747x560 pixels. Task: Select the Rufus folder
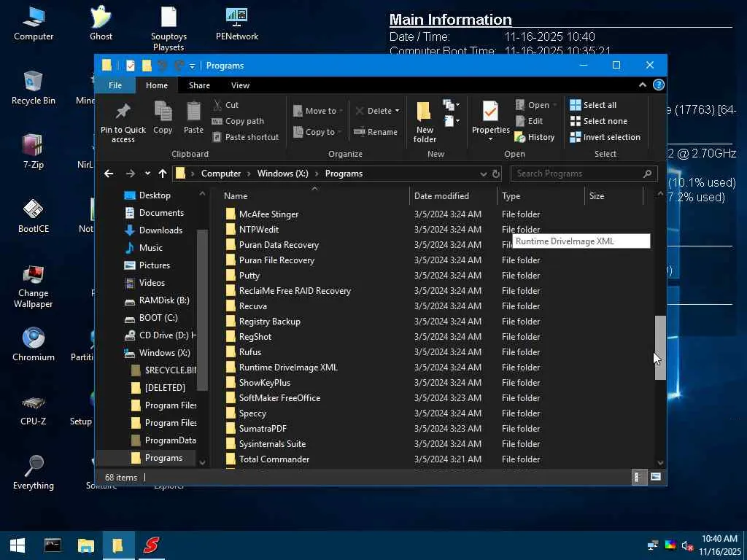(x=249, y=352)
